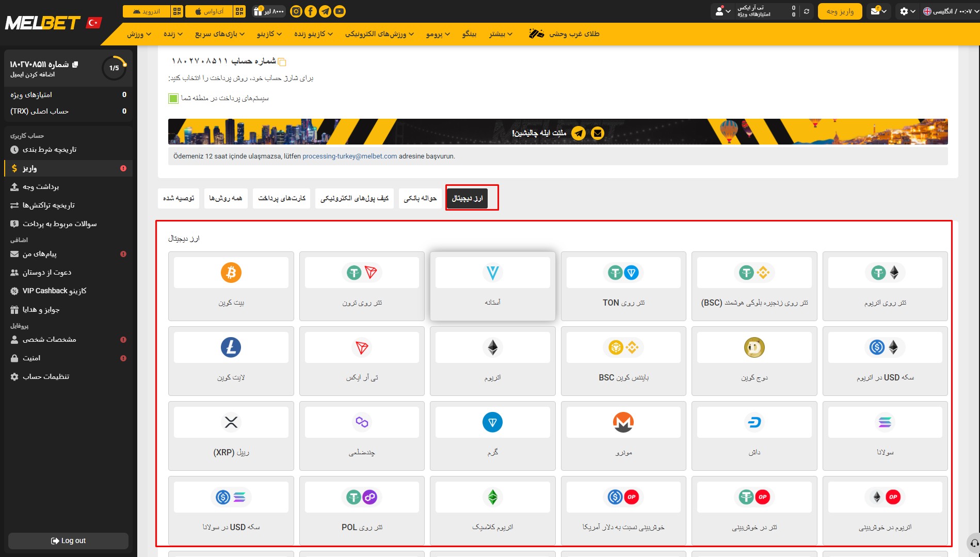Open Wild West Gold (طلای غرب وحشی) promo

[565, 34]
